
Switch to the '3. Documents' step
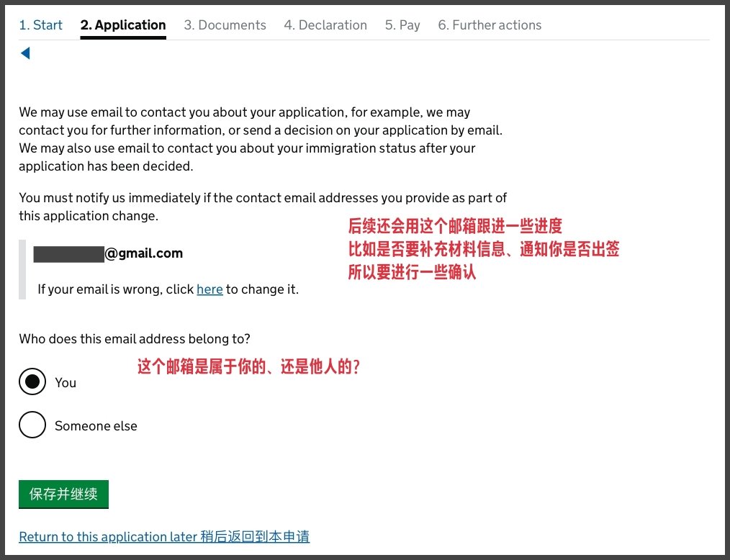click(225, 25)
